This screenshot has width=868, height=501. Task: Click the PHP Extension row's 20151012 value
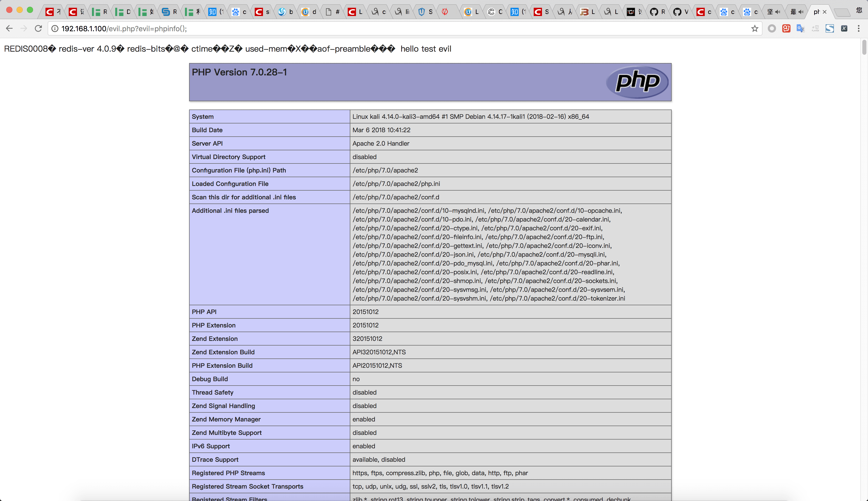pos(366,325)
